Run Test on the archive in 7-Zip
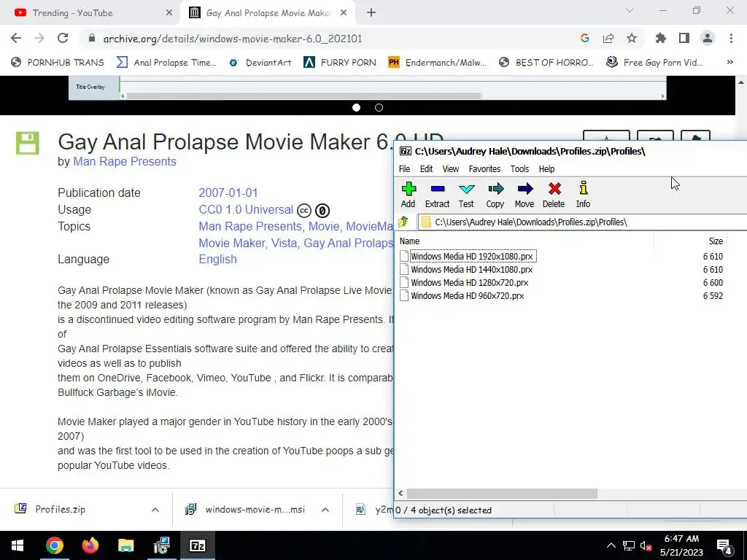The image size is (747, 560). (466, 194)
